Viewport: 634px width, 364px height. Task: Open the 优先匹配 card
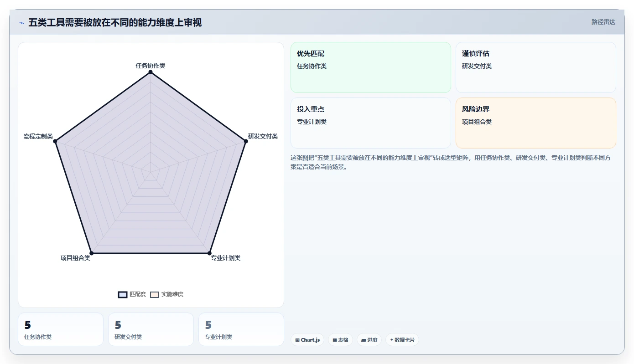tap(371, 67)
